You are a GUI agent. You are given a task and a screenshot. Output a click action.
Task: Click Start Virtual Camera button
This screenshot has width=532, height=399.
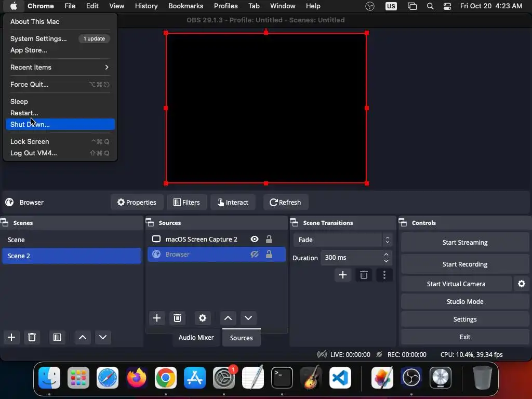[456, 284]
